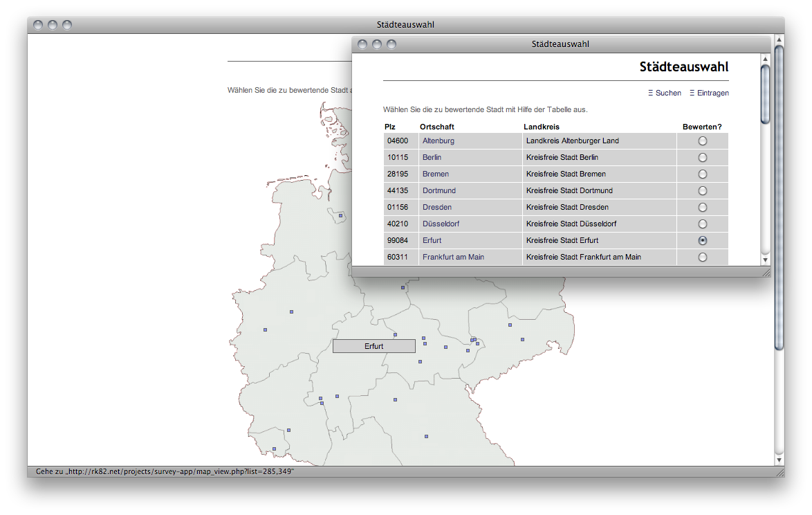This screenshot has width=812, height=515.
Task: Open the Frankfurt am Main link
Action: 453,257
